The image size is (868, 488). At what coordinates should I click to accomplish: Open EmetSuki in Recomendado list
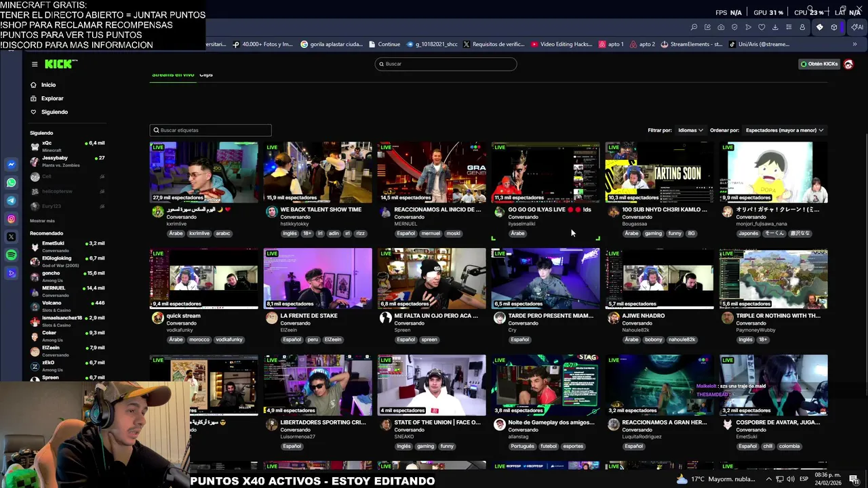tap(67, 246)
